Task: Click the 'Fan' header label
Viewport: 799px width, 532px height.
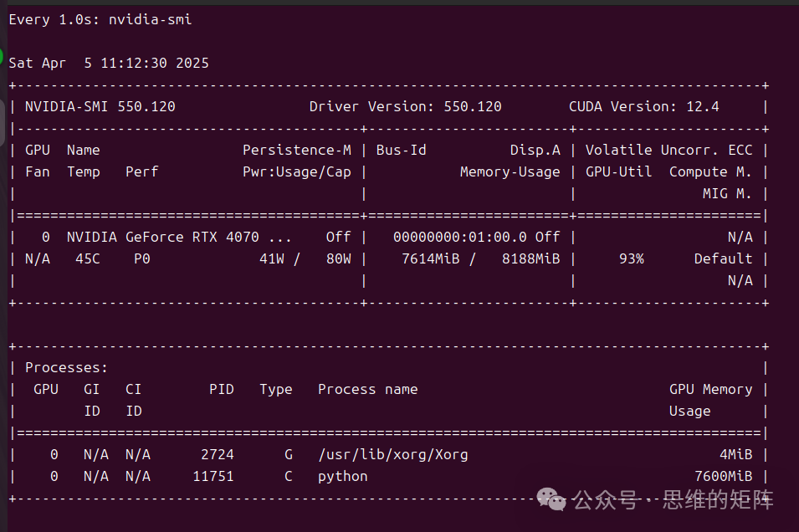Action: click(x=38, y=171)
